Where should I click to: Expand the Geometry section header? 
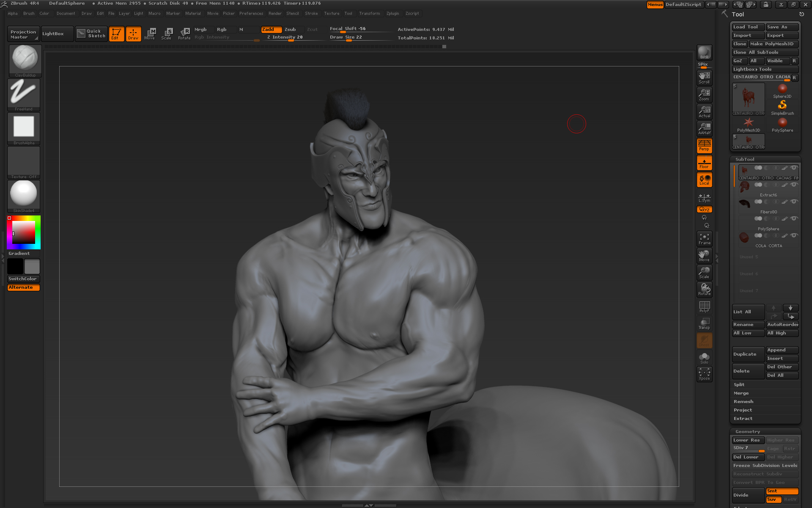tap(747, 431)
